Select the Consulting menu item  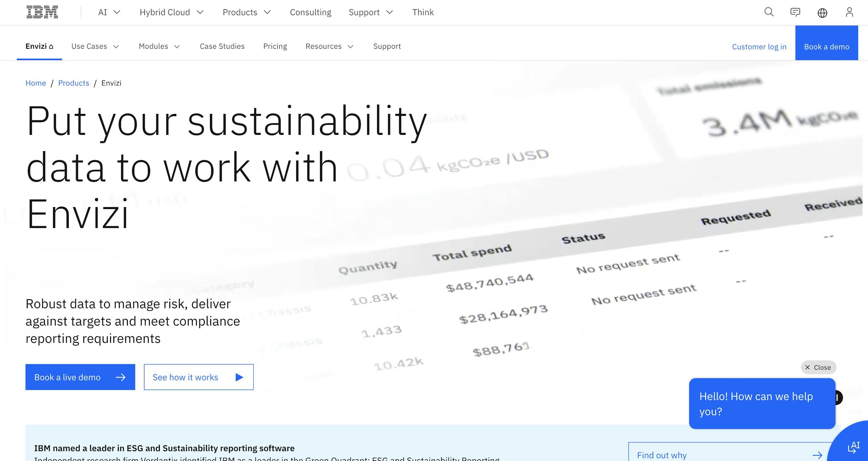tap(310, 12)
